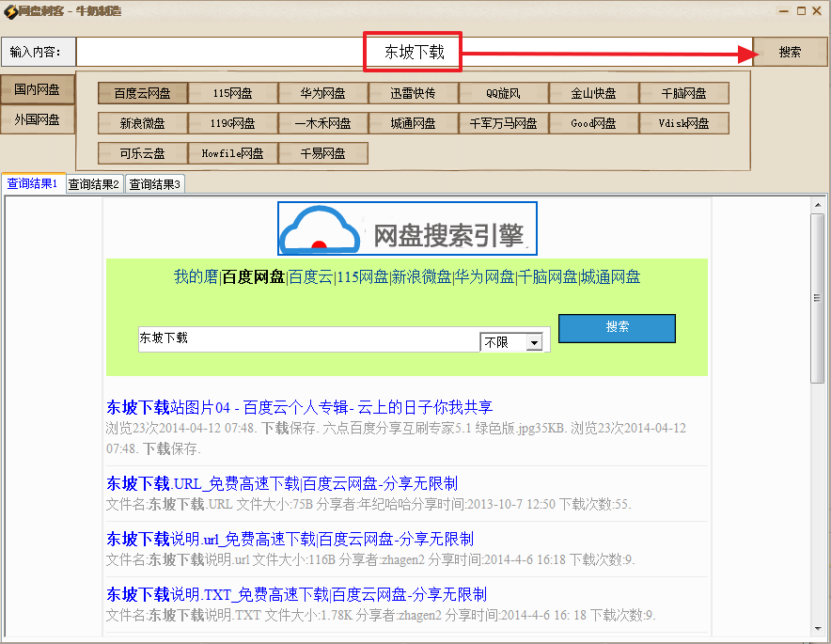The height and width of the screenshot is (644, 831).
Task: Open the 新浪微盘 link in the green bar
Action: [421, 276]
